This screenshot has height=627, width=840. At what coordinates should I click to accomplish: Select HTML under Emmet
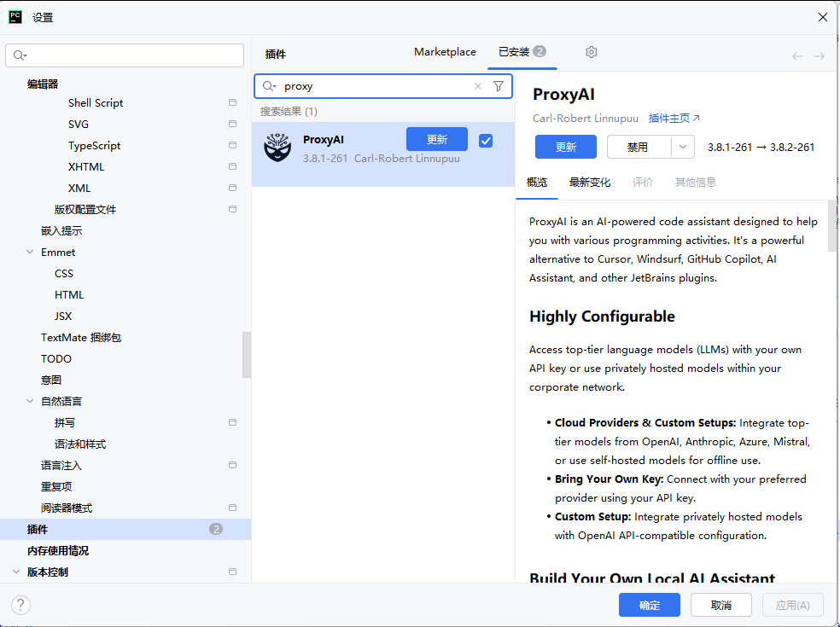tap(69, 295)
